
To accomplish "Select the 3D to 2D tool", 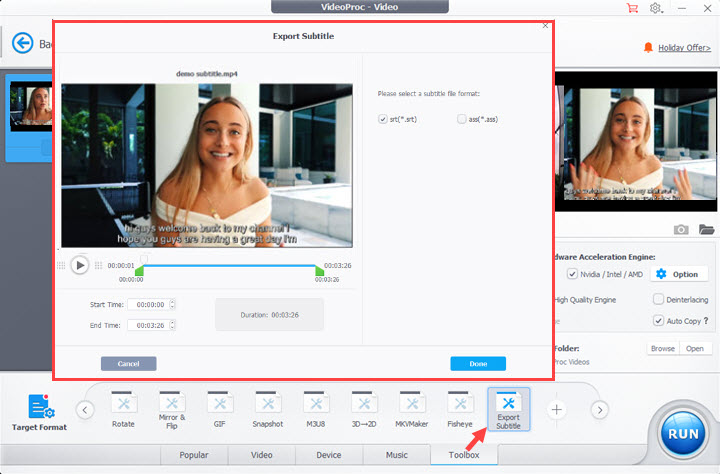I will coord(364,410).
